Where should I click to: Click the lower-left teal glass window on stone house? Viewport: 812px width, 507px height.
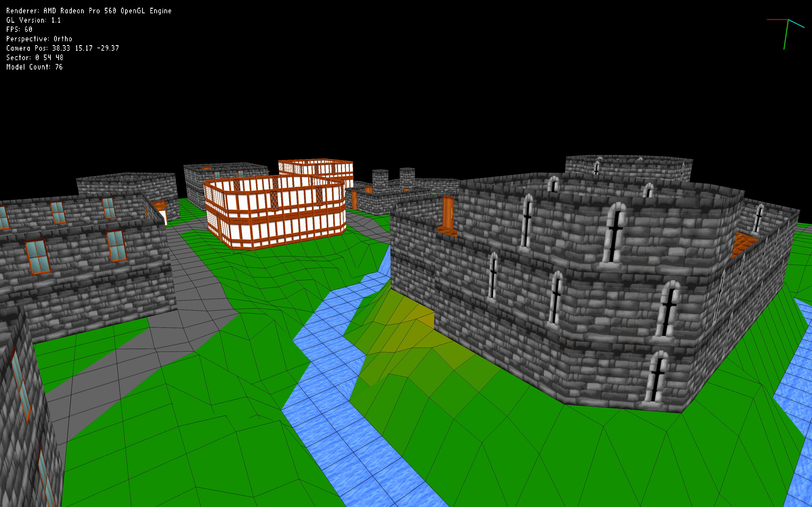coord(38,256)
